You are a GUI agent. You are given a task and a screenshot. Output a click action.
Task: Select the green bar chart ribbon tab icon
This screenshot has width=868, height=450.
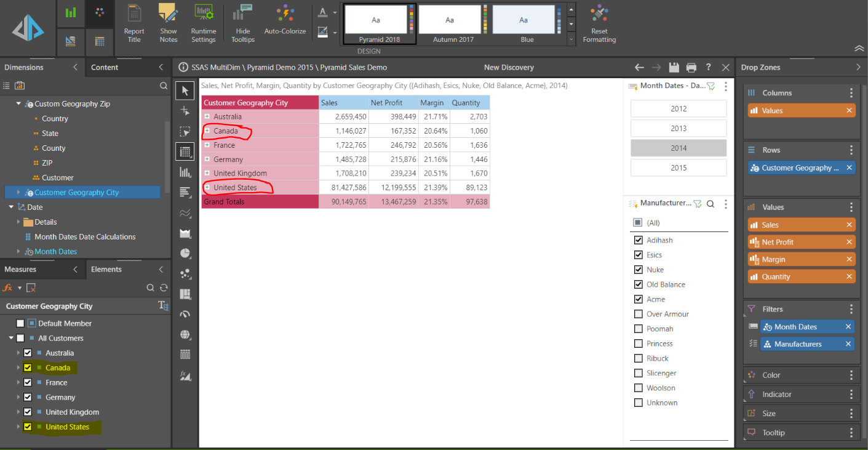tap(71, 13)
